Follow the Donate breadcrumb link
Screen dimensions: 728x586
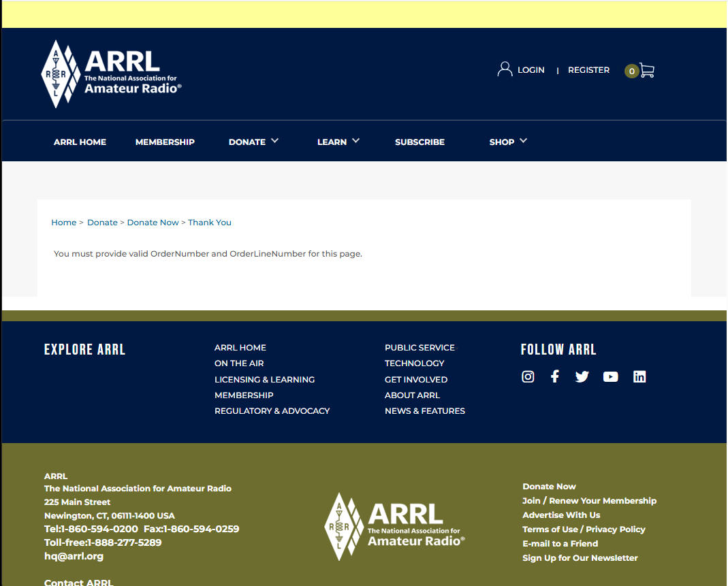(102, 223)
